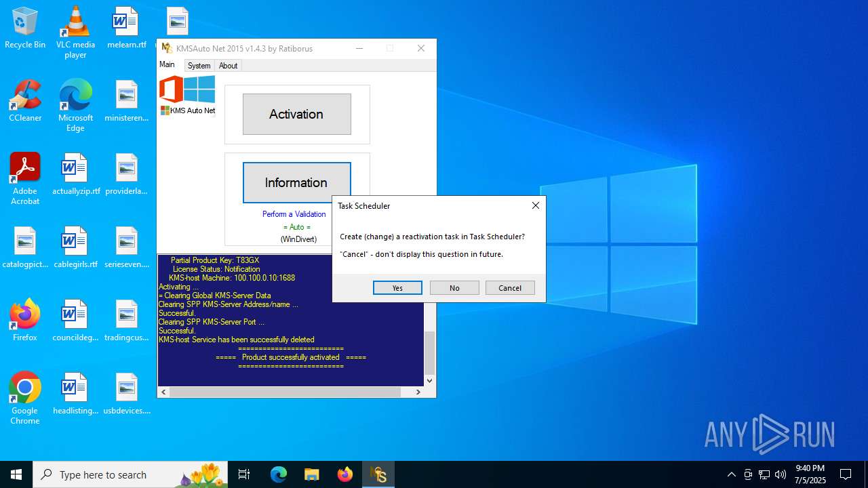The image size is (868, 488).
Task: Click the Information button
Action: [297, 182]
